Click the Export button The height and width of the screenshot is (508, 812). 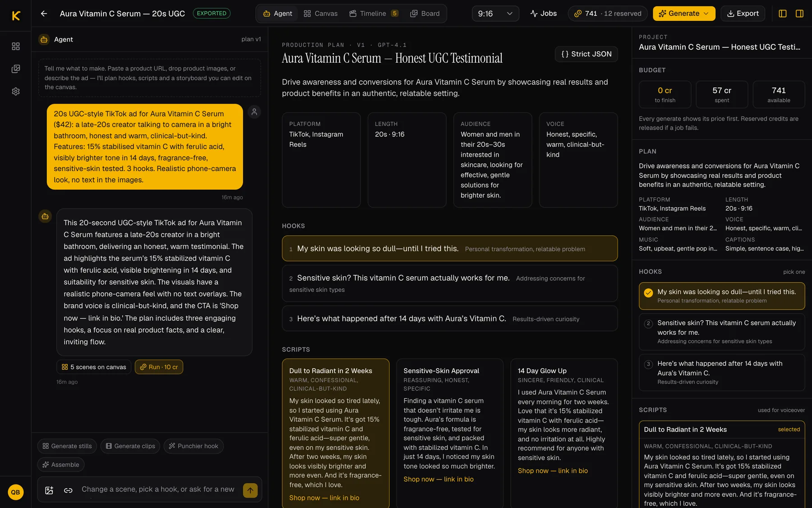(x=743, y=14)
